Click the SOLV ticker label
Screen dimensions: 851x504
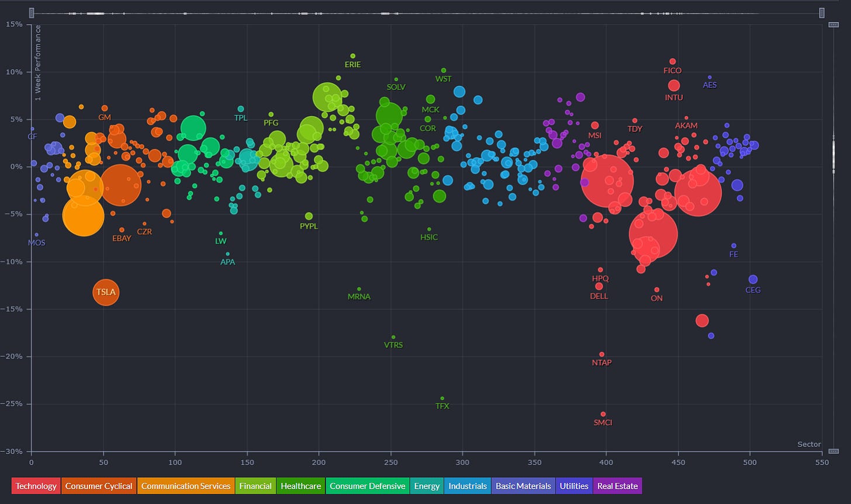click(x=396, y=87)
